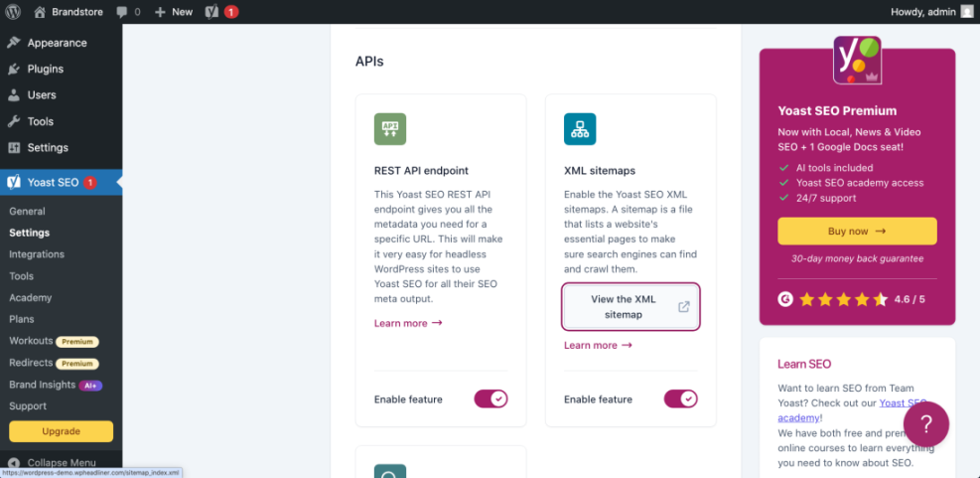The height and width of the screenshot is (478, 980).
Task: Click the New content menu label
Action: pos(182,11)
